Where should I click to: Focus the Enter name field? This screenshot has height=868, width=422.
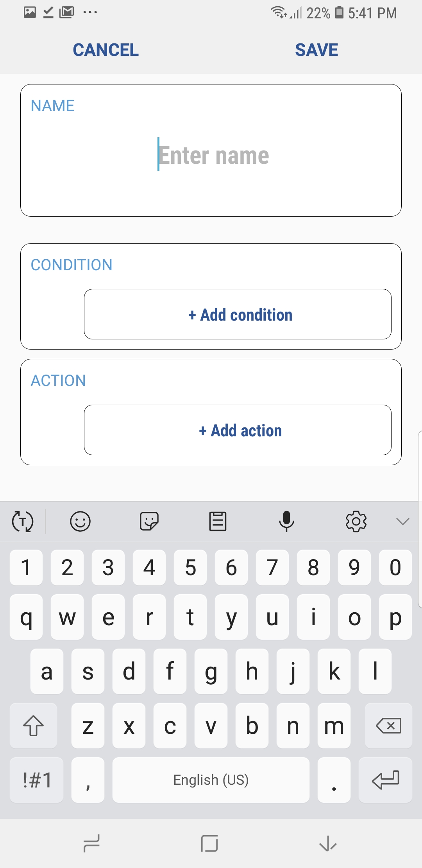click(x=213, y=155)
